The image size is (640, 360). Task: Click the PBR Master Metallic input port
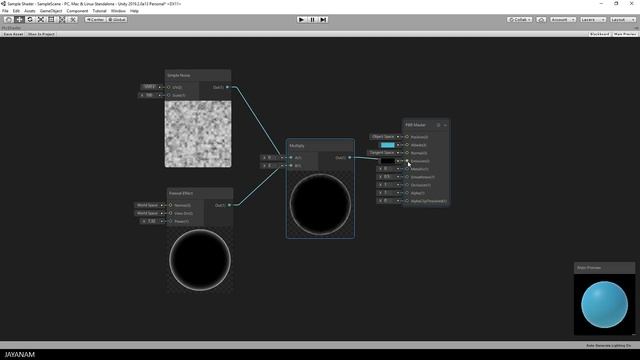coord(407,169)
